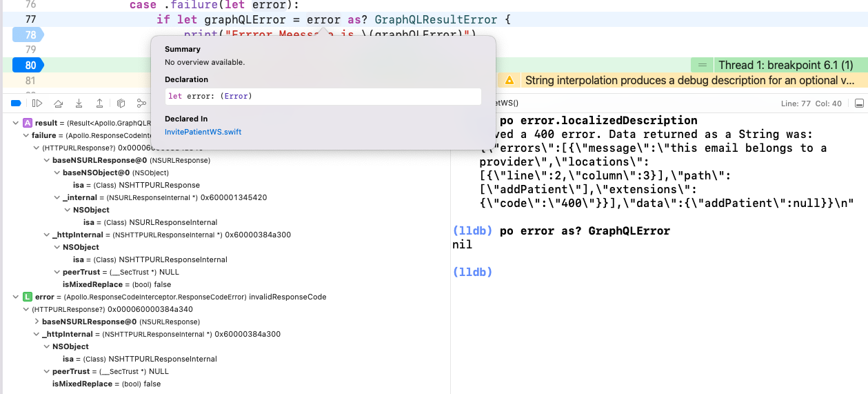Select isMixedReplace row under the error variable

pyautogui.click(x=106, y=384)
